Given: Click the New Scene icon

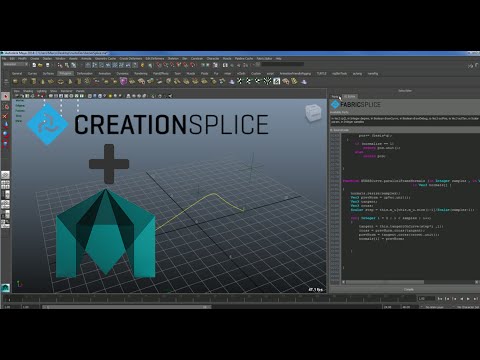Looking at the screenshot, I should tap(34, 65).
